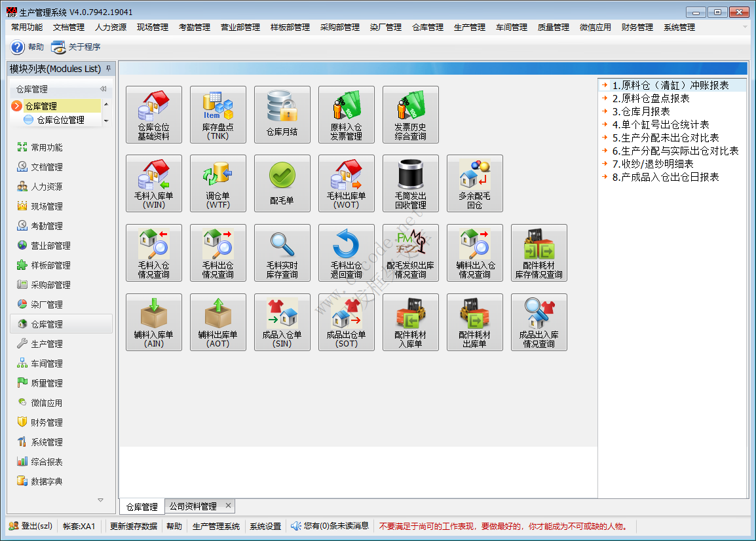Open 毛料入仓情况查询 icon
The width and height of the screenshot is (756, 541).
154,253
